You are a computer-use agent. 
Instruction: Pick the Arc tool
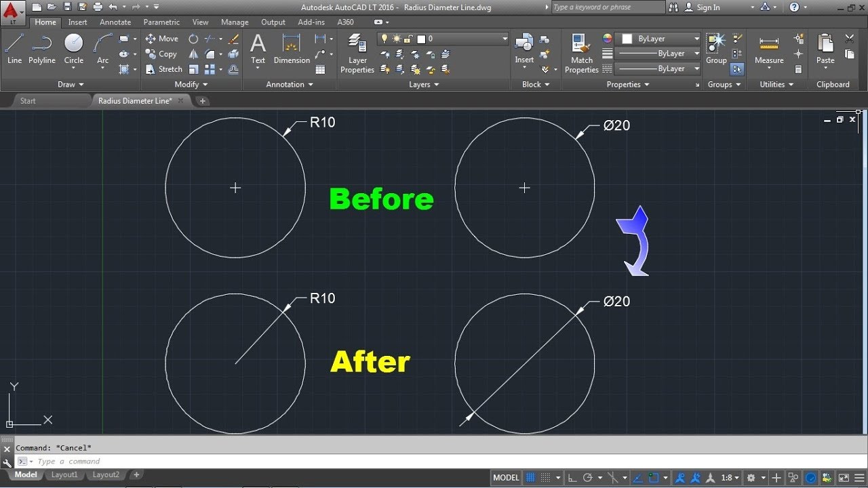click(102, 49)
